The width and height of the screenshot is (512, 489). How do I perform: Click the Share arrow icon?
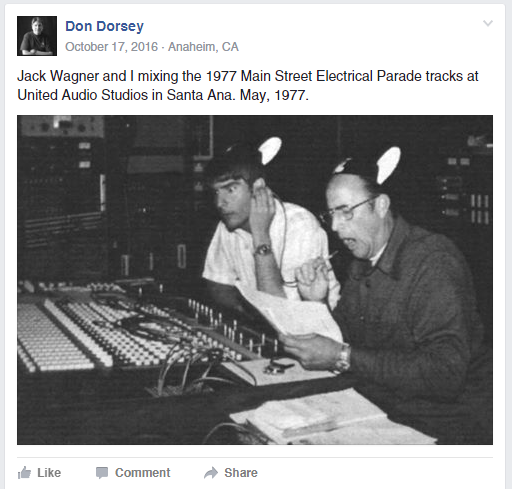211,473
